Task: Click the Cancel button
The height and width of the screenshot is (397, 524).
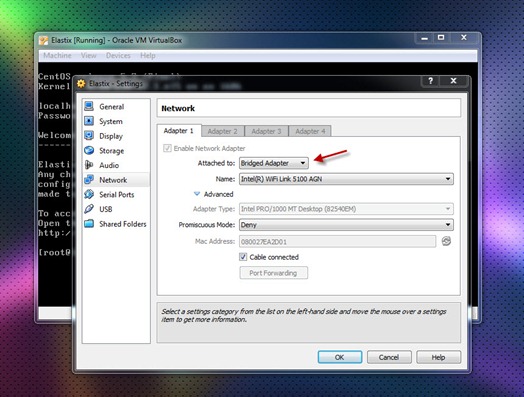Action: (x=389, y=357)
